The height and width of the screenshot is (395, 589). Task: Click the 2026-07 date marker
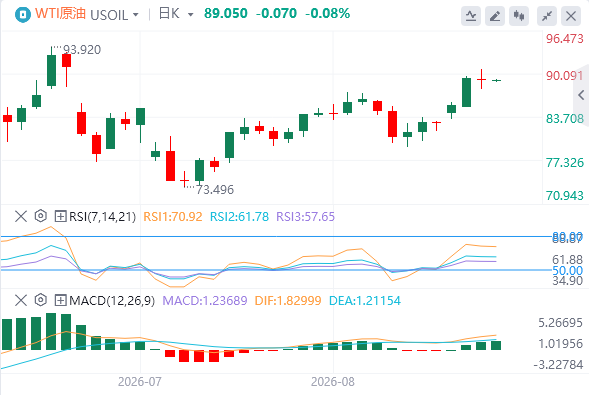[x=140, y=382]
